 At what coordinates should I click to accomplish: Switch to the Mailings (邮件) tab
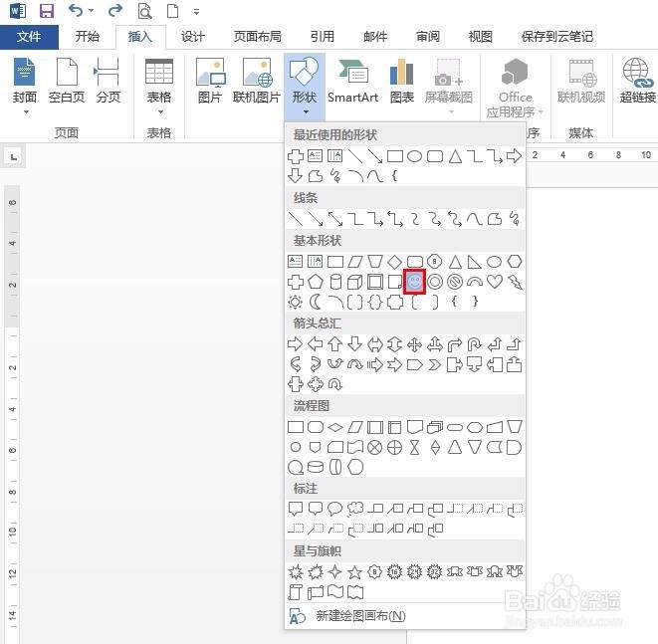pos(375,37)
